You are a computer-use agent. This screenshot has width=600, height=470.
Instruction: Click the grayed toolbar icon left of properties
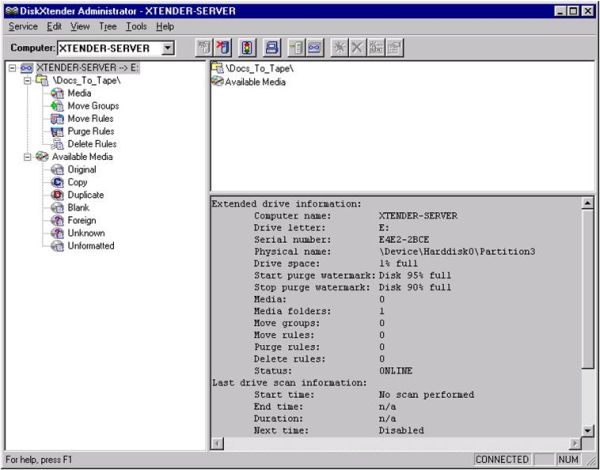(x=376, y=48)
